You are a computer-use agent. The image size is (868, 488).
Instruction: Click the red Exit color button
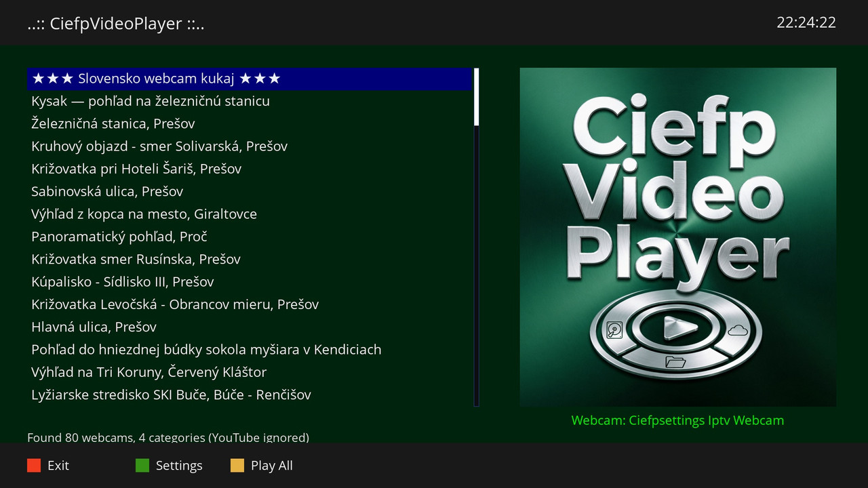34,466
